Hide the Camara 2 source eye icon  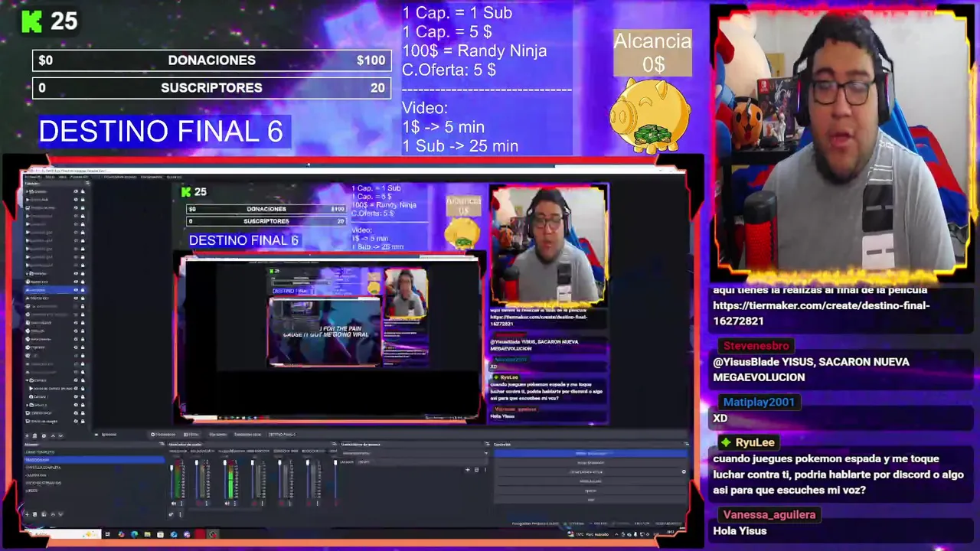76,396
